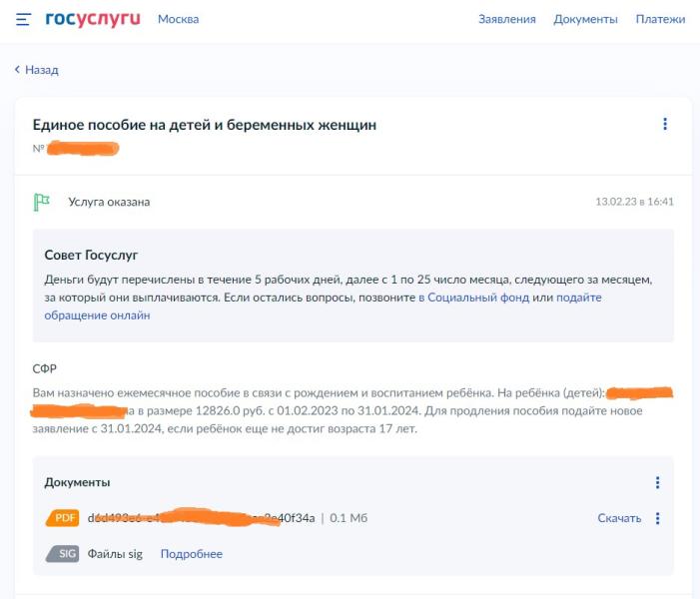This screenshot has width=700, height=599.
Task: Open the three-dot menu in Документы header
Action: click(657, 482)
